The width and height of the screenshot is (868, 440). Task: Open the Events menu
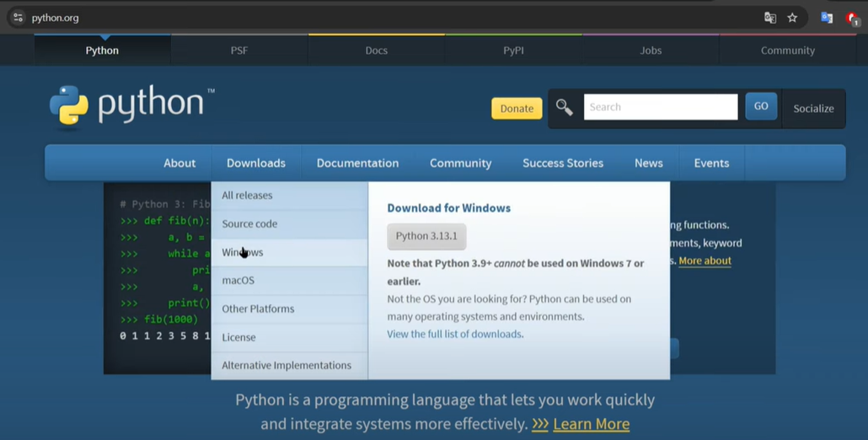(x=711, y=163)
